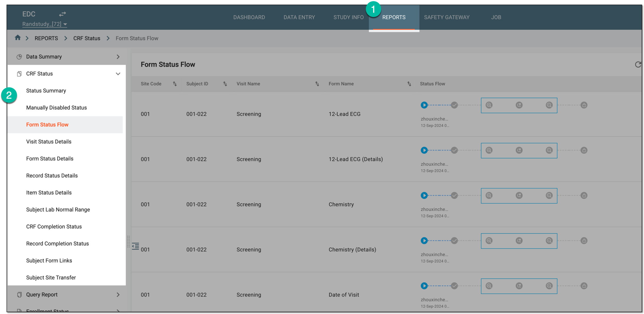Click the first magnifier icon in the Chemistry row
Screen dimensions: 644x314
click(x=489, y=195)
